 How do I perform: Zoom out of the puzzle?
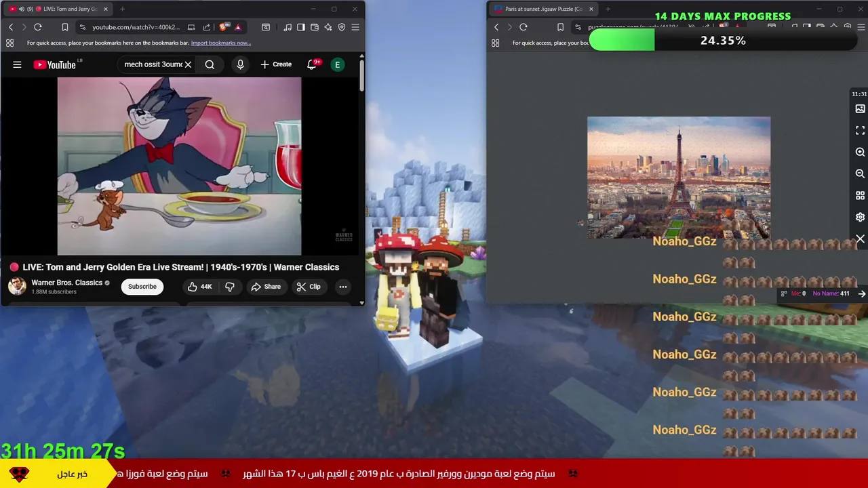860,174
